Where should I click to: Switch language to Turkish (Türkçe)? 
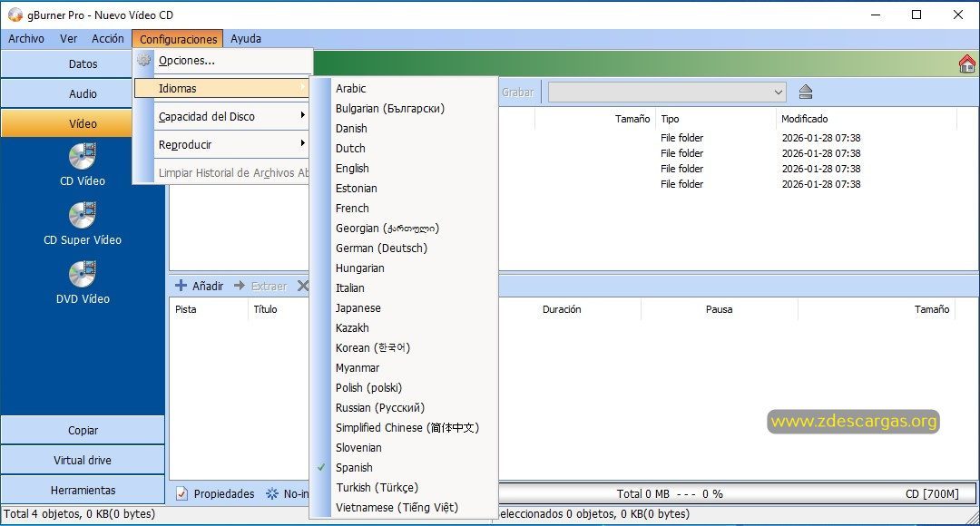point(404,487)
